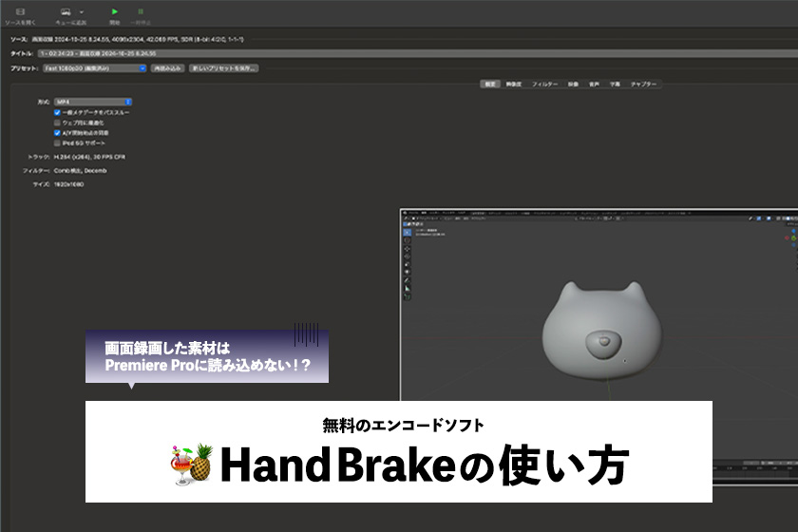Select Blender's Select Box tool icon
Image resolution: width=798 pixels, height=532 pixels.
(408, 232)
